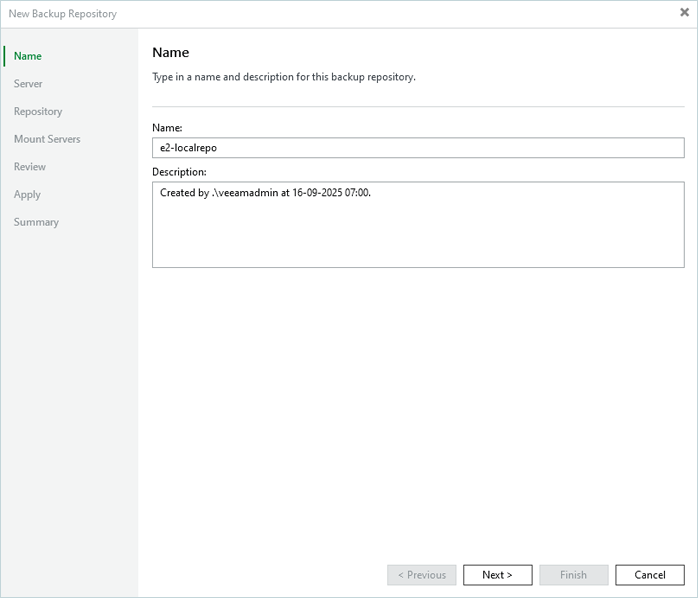698x598 pixels.
Task: Select the Apply step in sidebar
Action: 27,195
